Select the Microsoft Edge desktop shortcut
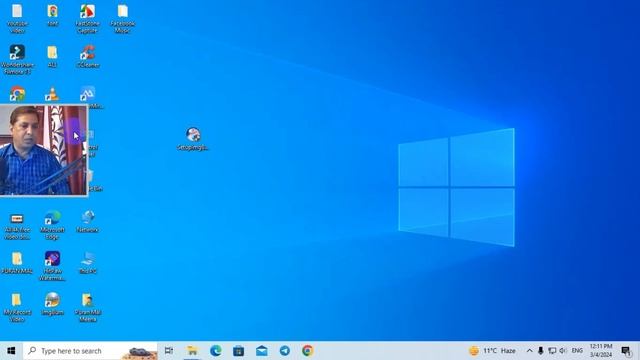 (x=52, y=224)
